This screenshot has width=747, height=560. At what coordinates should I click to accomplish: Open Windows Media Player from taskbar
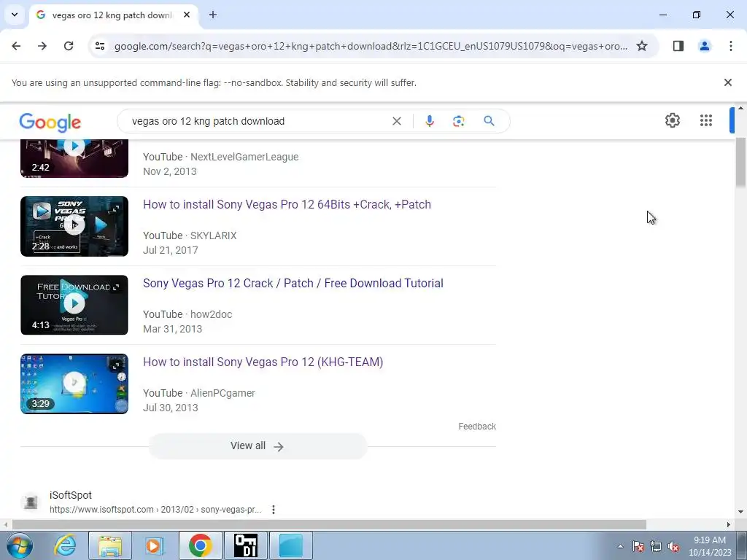click(153, 545)
